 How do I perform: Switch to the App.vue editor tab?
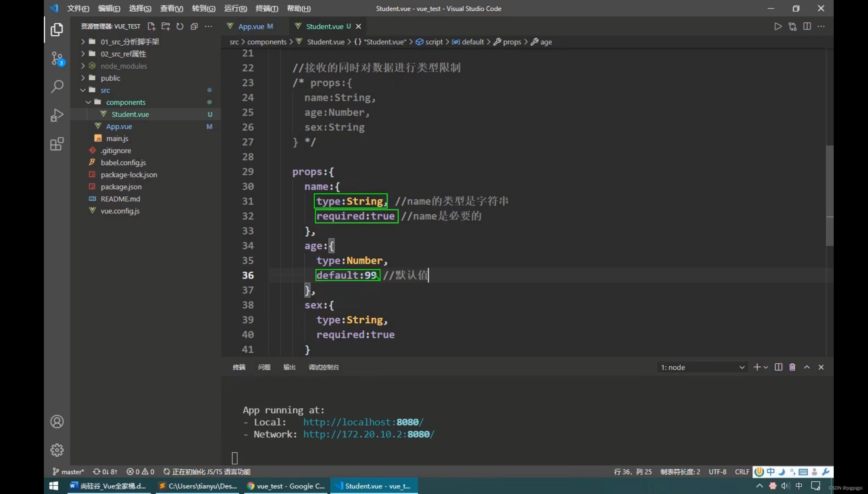coord(255,26)
